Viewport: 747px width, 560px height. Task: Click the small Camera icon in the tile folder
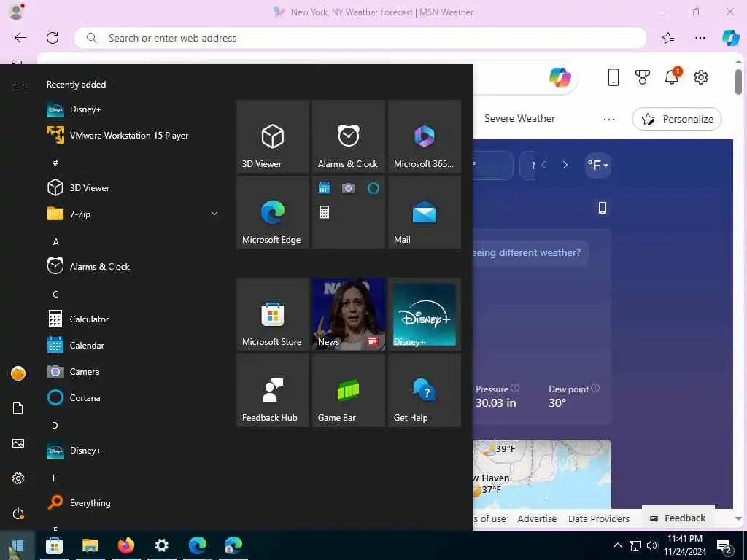pos(349,188)
